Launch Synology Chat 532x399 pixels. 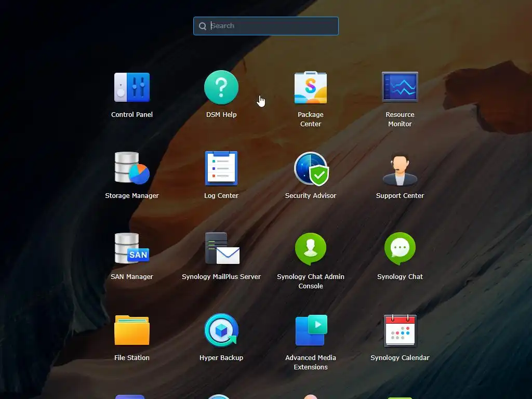pos(400,249)
